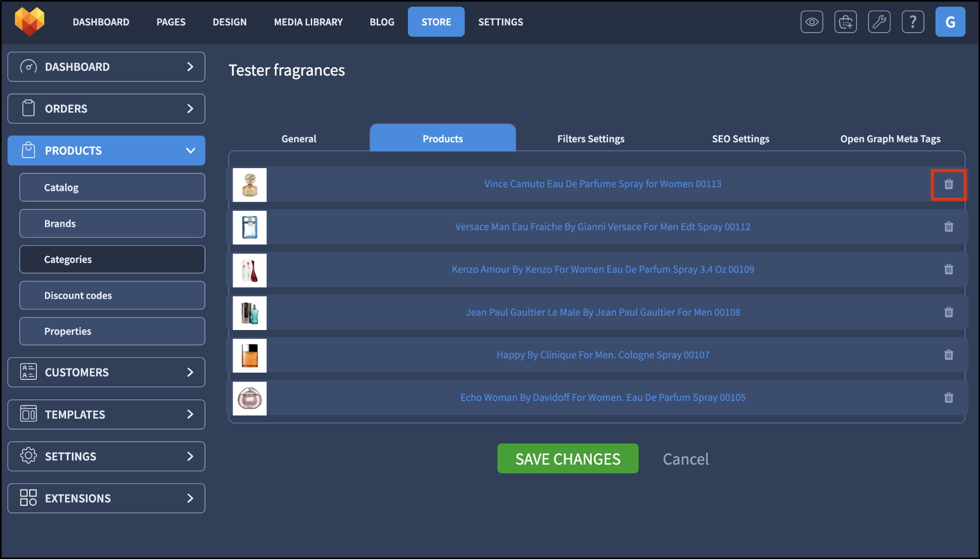The image size is (980, 559).
Task: Delete Vince Camuto product with trash icon
Action: click(x=949, y=184)
